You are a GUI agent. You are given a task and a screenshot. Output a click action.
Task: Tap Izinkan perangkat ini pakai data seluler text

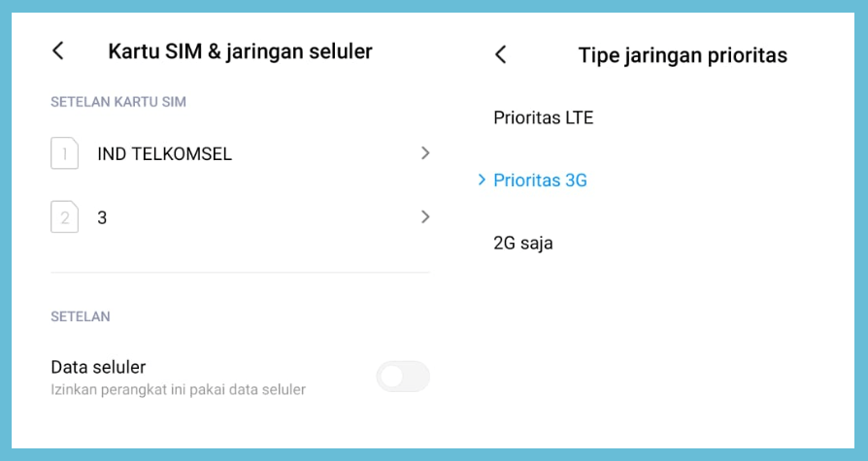(x=178, y=389)
